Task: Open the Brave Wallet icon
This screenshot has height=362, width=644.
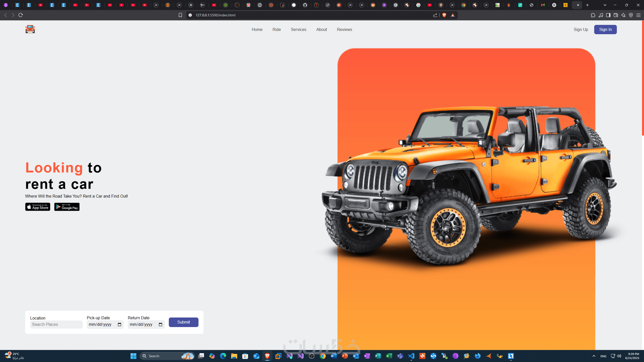Action: [616, 15]
